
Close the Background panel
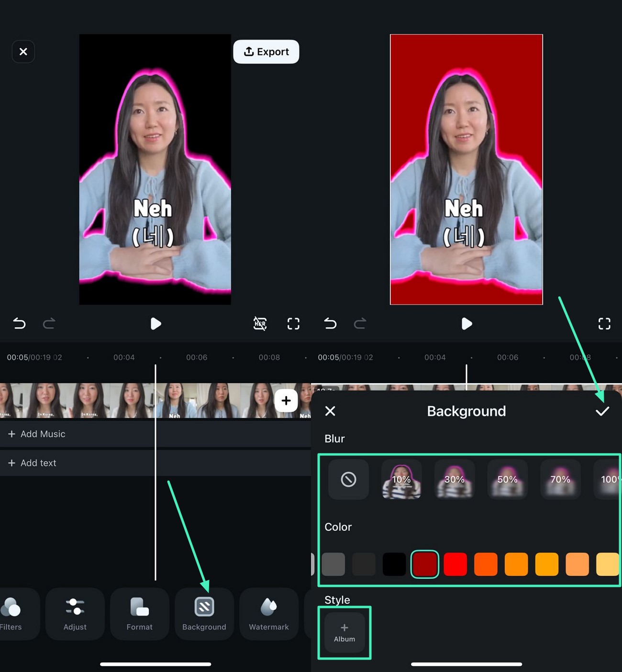click(x=330, y=411)
